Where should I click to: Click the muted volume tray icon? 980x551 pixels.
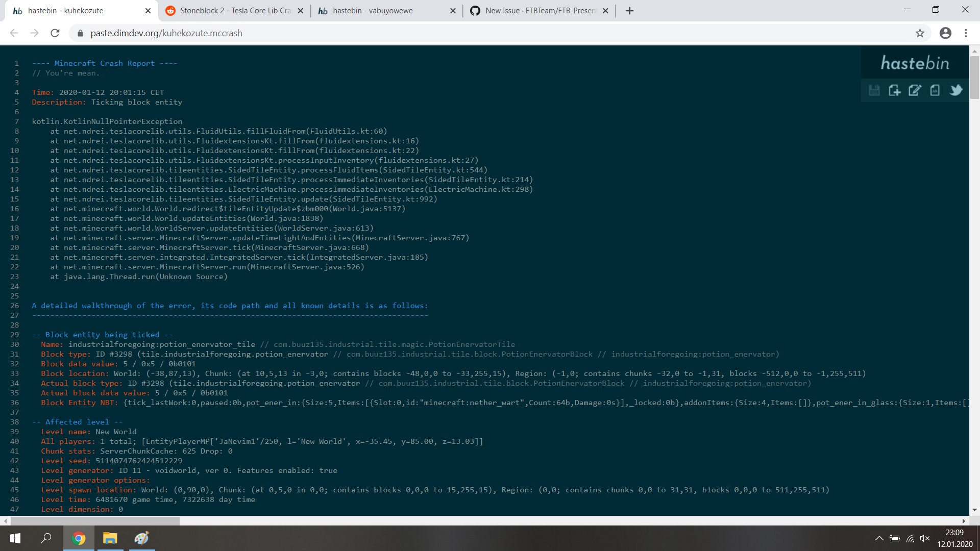click(x=925, y=538)
